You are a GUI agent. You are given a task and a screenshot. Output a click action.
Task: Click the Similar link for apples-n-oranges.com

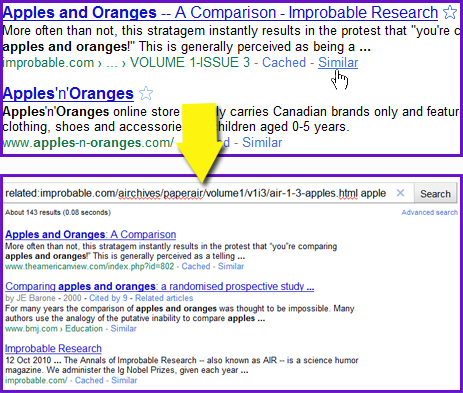[262, 142]
